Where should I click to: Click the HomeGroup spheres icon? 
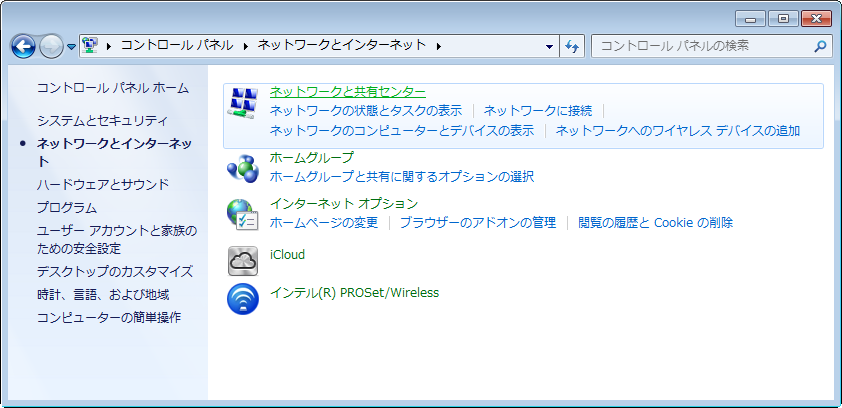[243, 167]
